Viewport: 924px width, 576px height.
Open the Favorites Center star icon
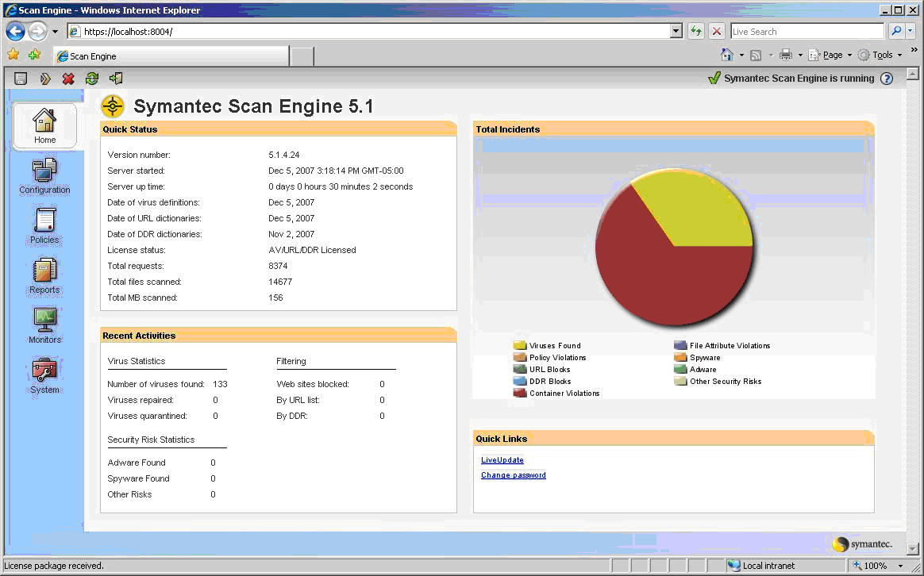pos(13,55)
